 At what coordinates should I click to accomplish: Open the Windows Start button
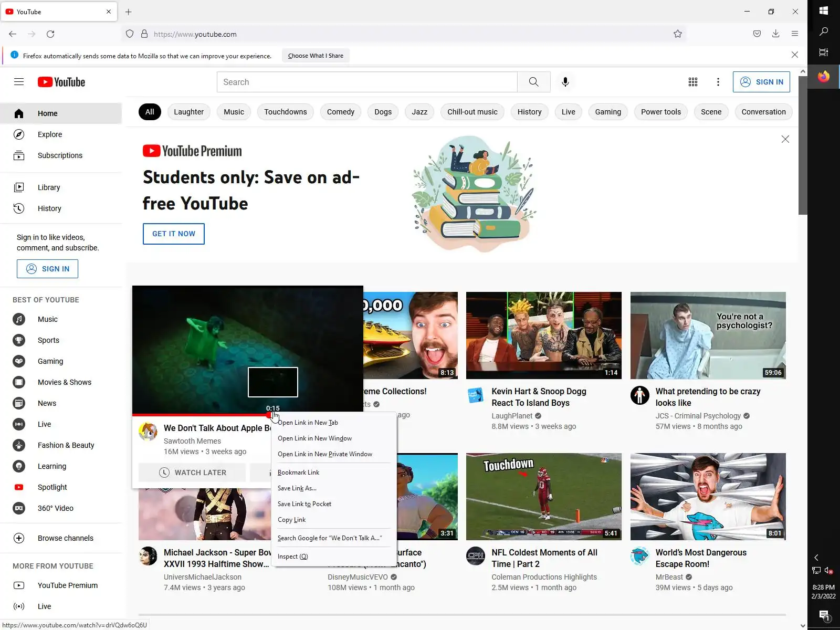824,10
